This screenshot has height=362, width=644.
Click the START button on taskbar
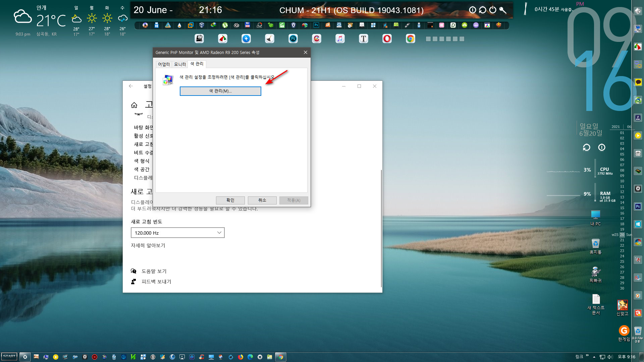pyautogui.click(x=9, y=357)
